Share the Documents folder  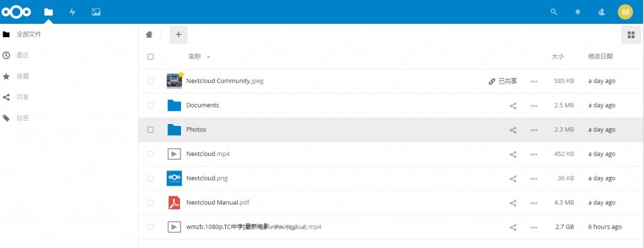tap(513, 106)
